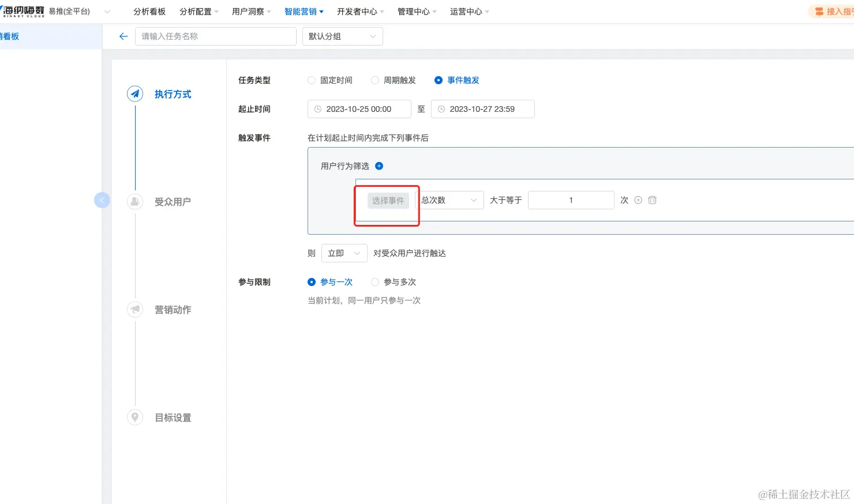854x504 pixels.
Task: Open the 总次数 dropdown
Action: [450, 200]
